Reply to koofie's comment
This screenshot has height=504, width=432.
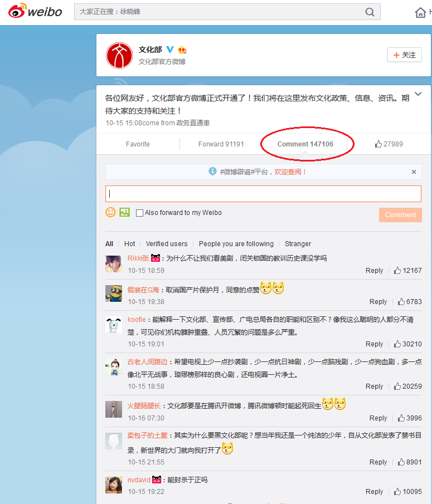pos(374,344)
